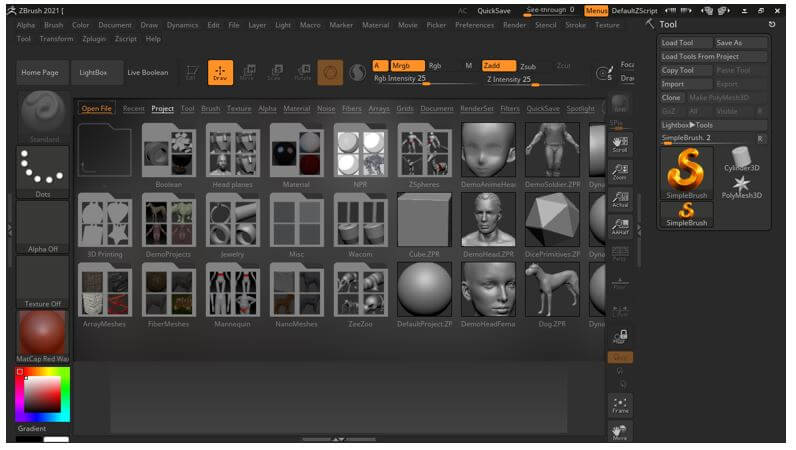Open the Head planes folder
The height and width of the screenshot is (450, 796).
pos(233,155)
